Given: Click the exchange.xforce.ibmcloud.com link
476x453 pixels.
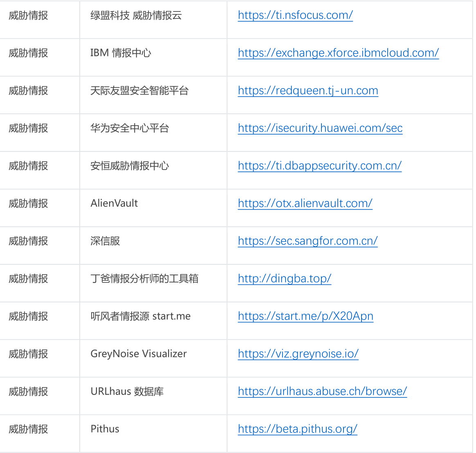Looking at the screenshot, I should [x=338, y=53].
